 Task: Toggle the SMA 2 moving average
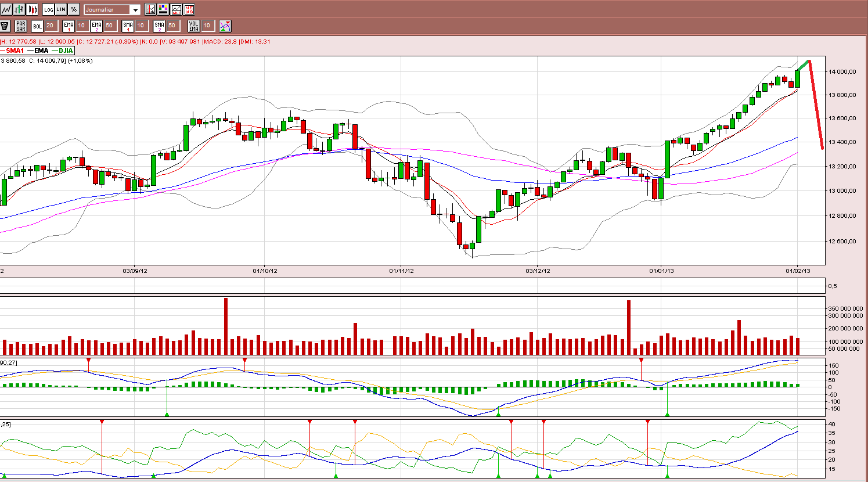click(x=159, y=26)
